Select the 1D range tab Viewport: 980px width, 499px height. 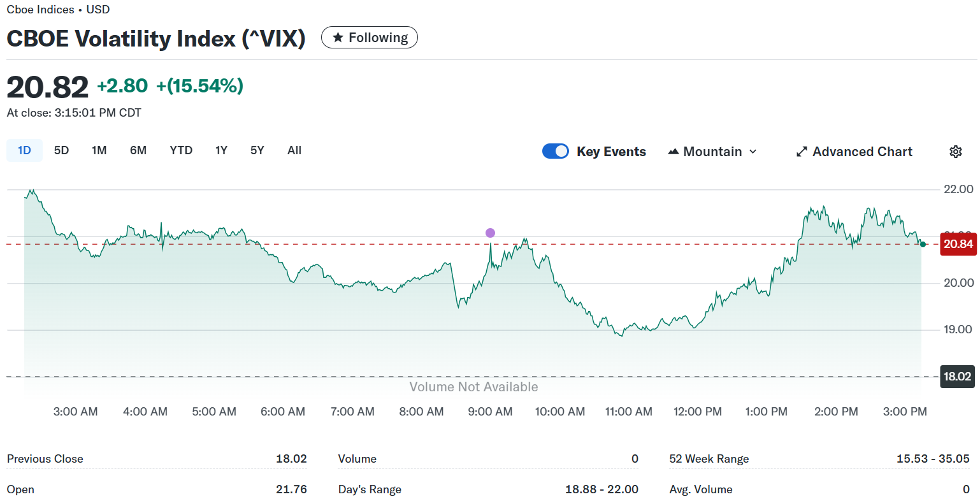(24, 150)
